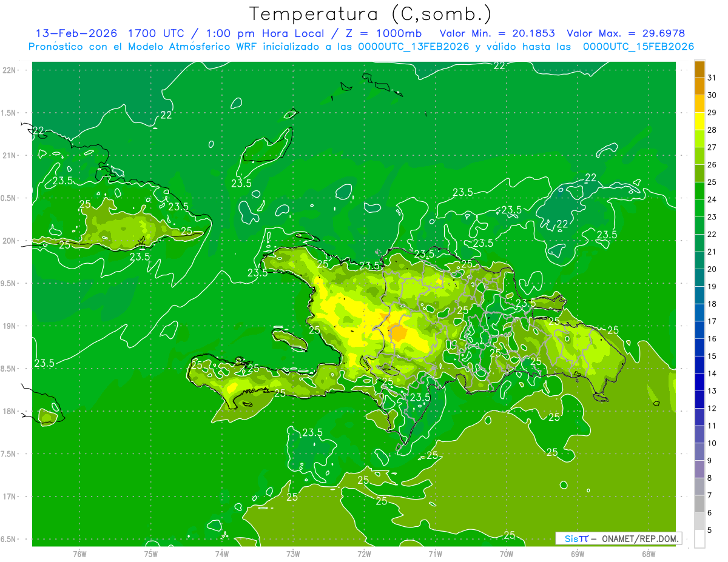Viewport: 728px width, 562px height.
Task: Click "Valor Min. = 20.1853" text
Action: click(x=497, y=34)
